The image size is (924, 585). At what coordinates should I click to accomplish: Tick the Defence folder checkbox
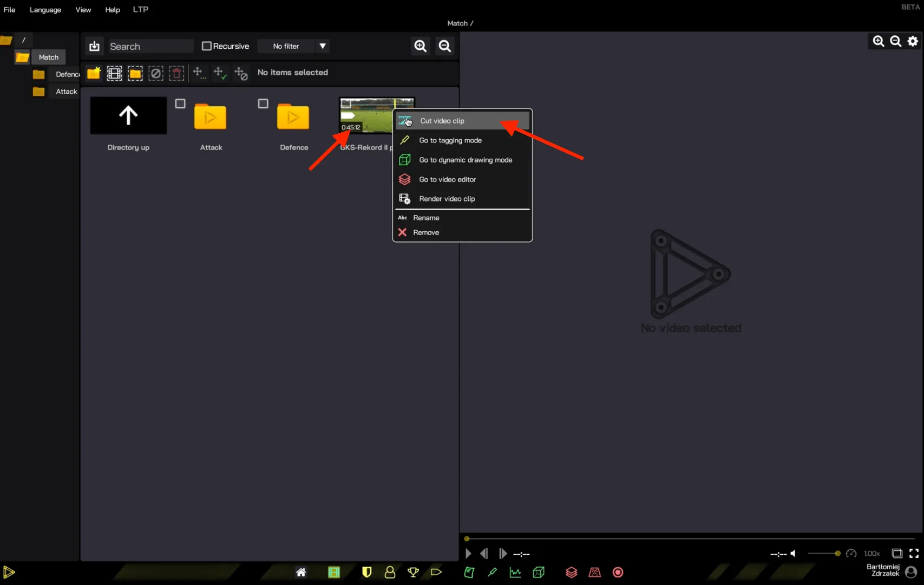[263, 103]
